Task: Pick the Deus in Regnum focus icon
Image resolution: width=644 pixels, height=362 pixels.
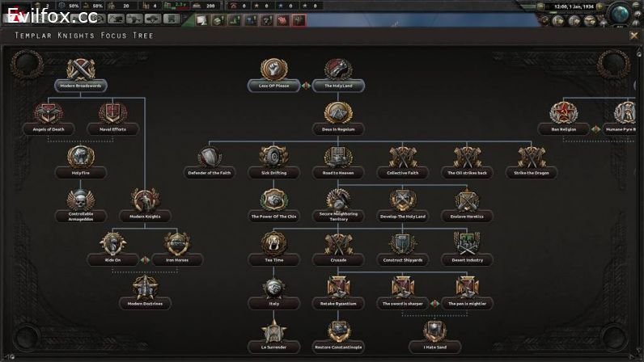Action: coord(338,113)
